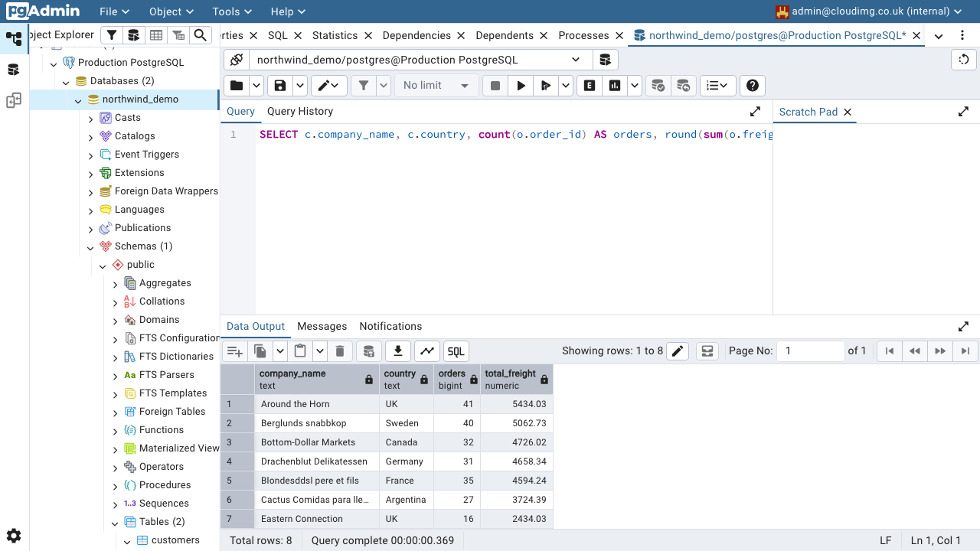
Task: Expand the Extensions tree node
Action: point(90,174)
